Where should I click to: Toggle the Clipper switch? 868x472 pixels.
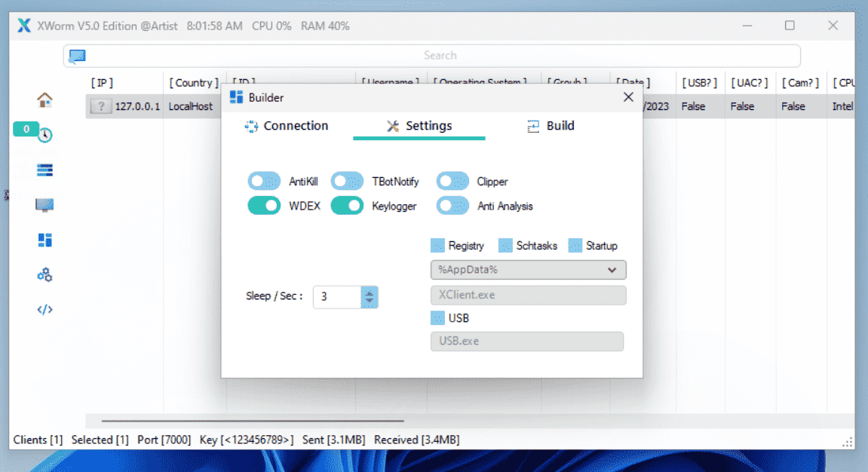(x=452, y=181)
